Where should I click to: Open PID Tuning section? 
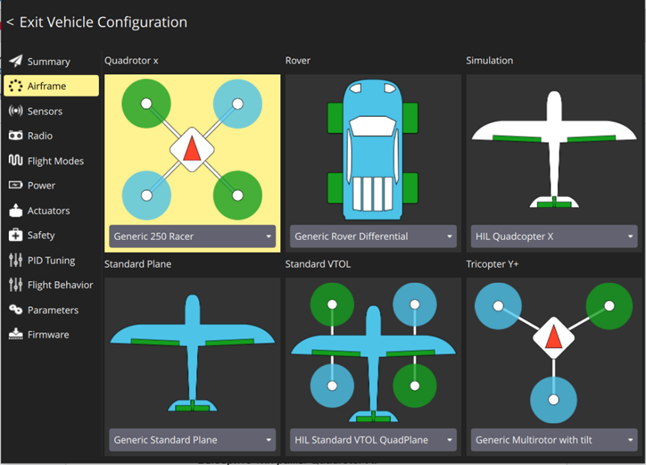(51, 260)
